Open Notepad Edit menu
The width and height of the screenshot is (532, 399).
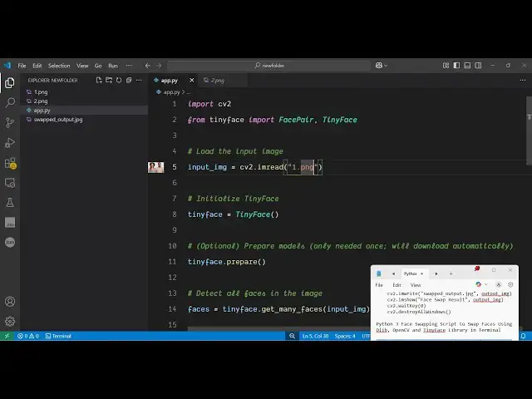(397, 285)
